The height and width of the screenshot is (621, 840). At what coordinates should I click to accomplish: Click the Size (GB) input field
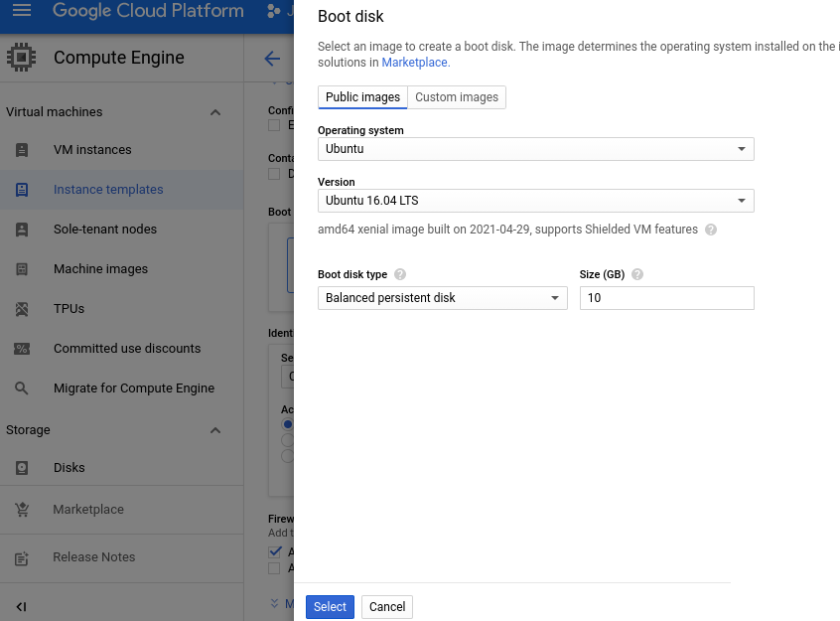click(x=667, y=298)
